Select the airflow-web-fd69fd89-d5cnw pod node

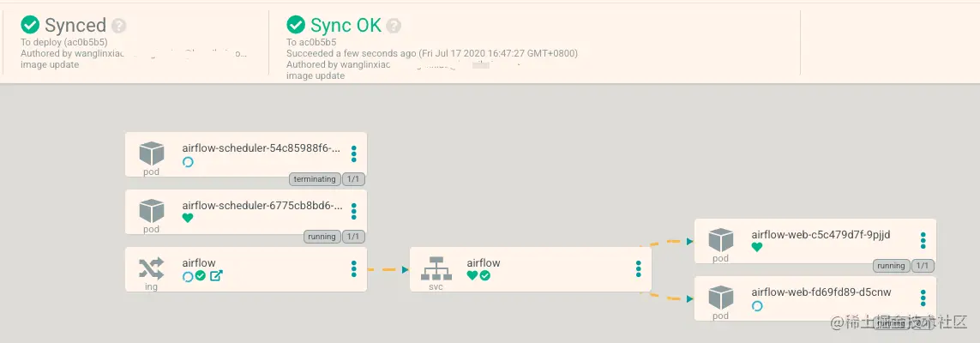815,298
